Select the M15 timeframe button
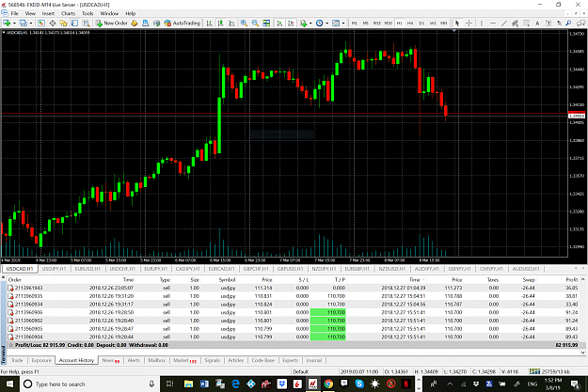The width and height of the screenshot is (588, 392). point(377,24)
